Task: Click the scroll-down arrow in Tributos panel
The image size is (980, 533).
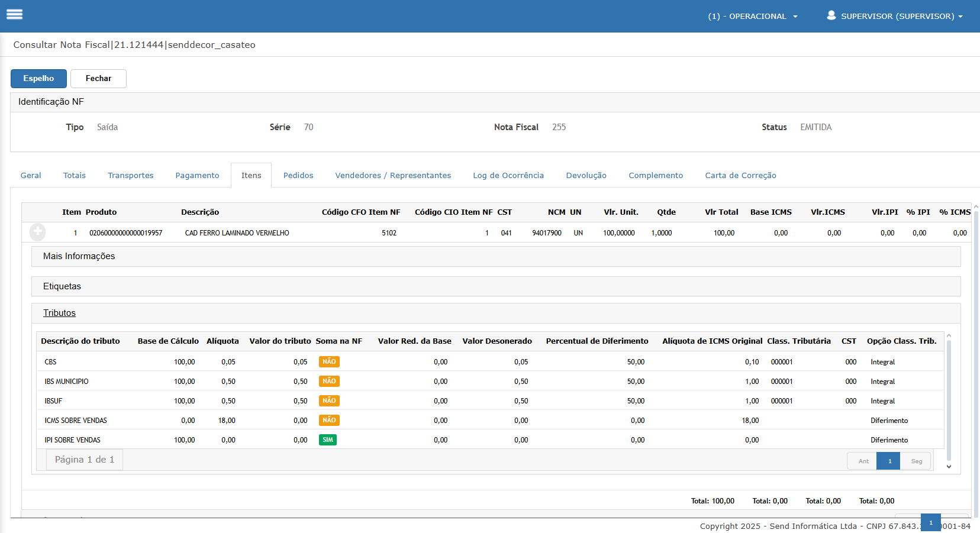Action: [949, 467]
